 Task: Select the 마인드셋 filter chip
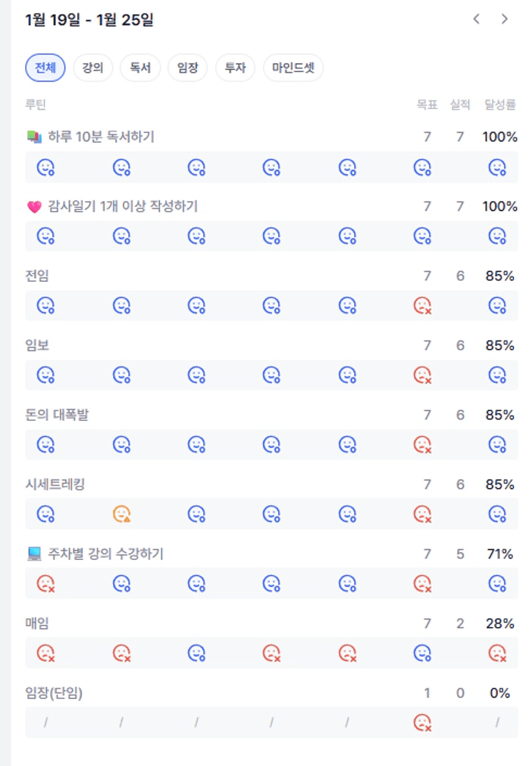point(293,68)
